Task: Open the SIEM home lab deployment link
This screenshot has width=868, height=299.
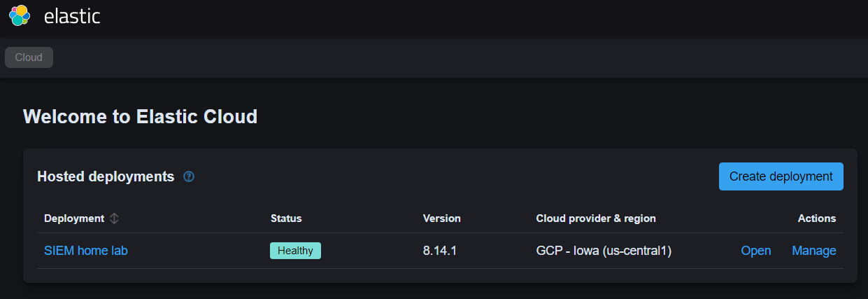Action: (x=86, y=251)
